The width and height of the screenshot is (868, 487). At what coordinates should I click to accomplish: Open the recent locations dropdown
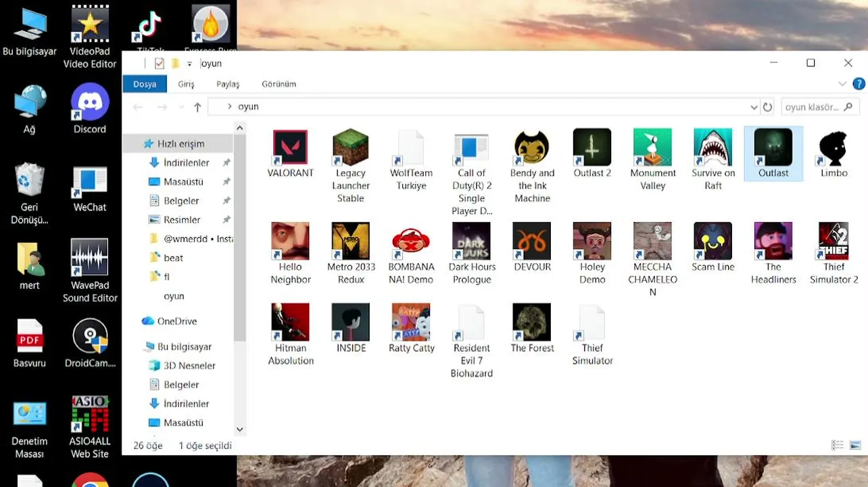[x=180, y=107]
